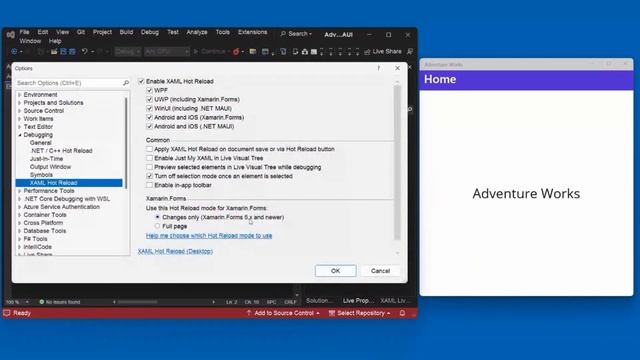Click the search magnifier icon in Options search box
Screen dimensions: 640x360
(x=126, y=83)
